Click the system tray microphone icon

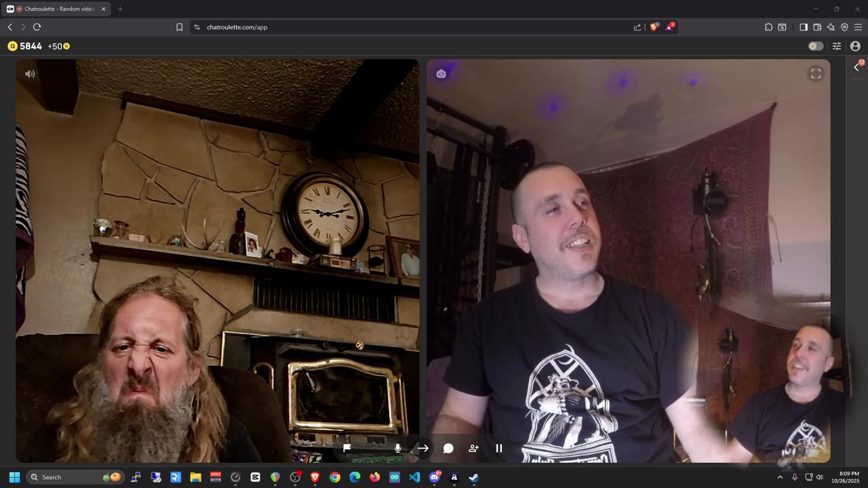(x=795, y=477)
